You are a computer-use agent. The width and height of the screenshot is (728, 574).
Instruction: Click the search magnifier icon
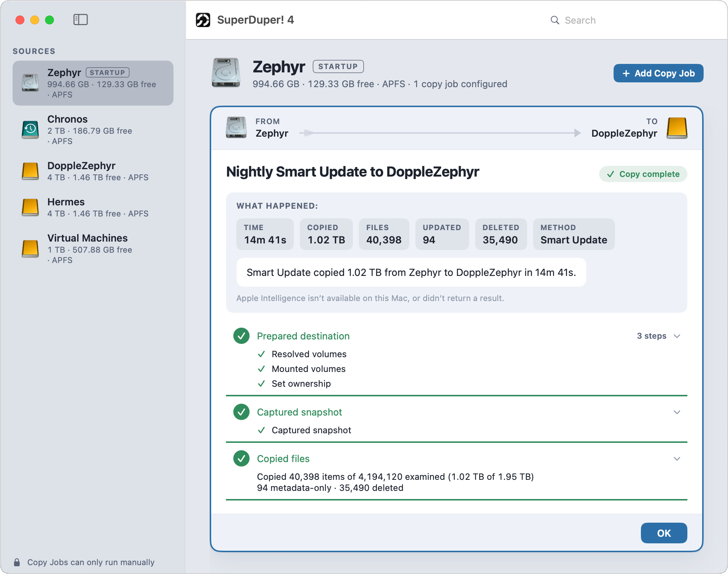(555, 20)
